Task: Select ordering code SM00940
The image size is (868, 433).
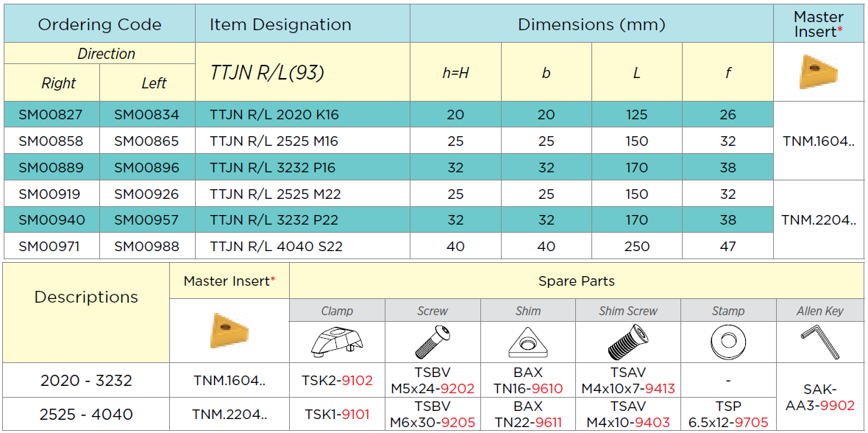Action: (x=50, y=220)
